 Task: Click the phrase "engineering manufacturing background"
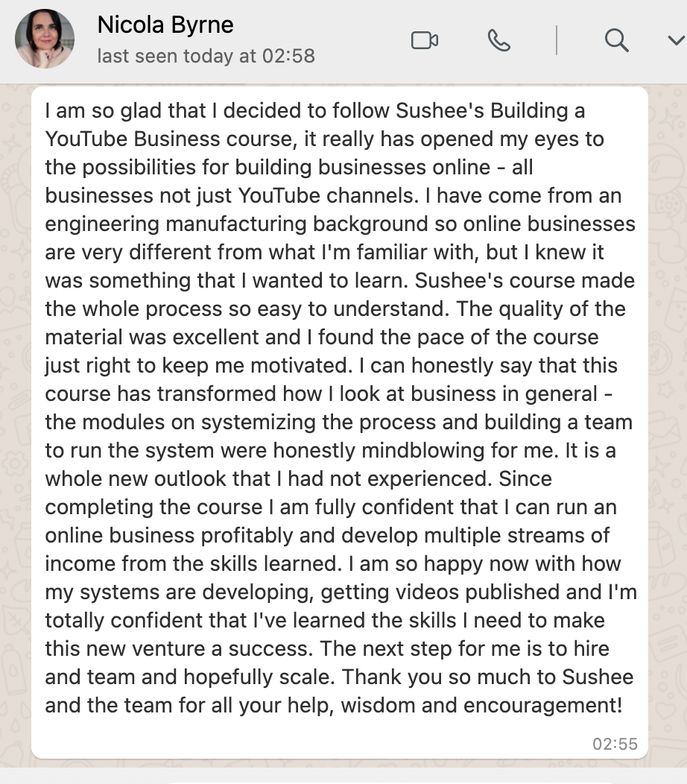pyautogui.click(x=223, y=224)
